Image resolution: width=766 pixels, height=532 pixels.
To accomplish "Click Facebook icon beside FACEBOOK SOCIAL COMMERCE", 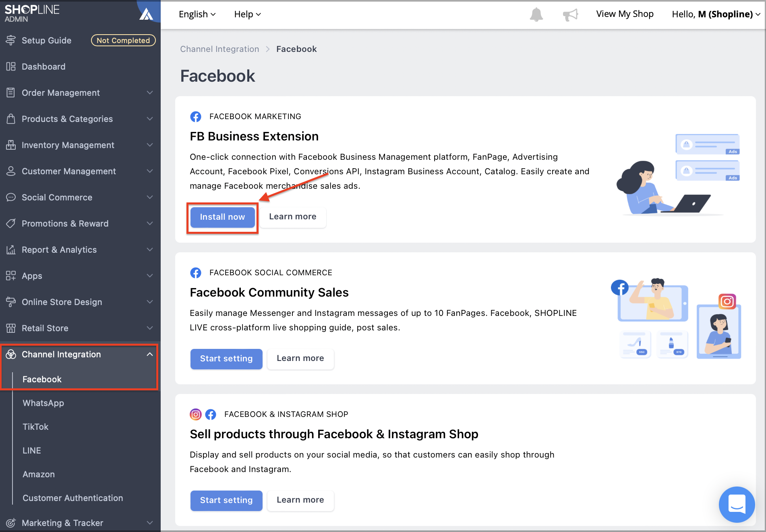I will click(196, 273).
